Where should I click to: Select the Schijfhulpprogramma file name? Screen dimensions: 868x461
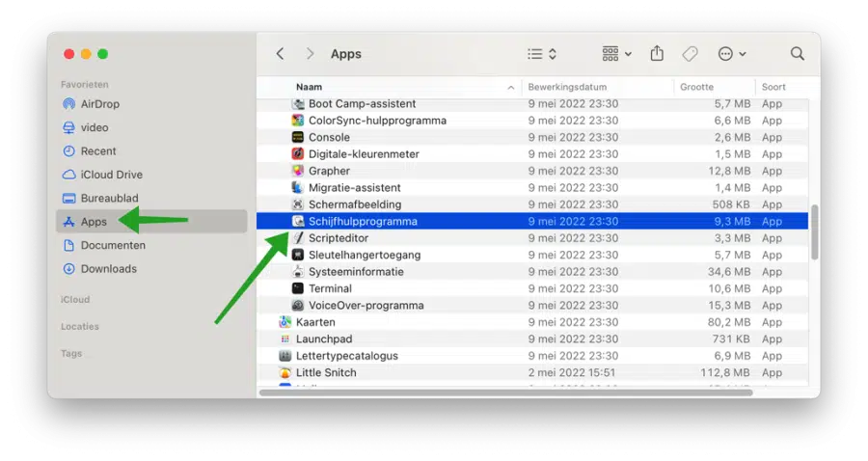[363, 221]
